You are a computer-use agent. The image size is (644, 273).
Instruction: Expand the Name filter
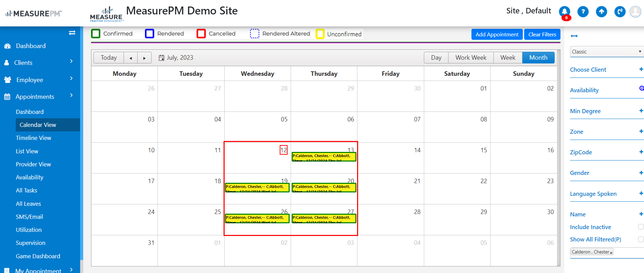tap(641, 214)
